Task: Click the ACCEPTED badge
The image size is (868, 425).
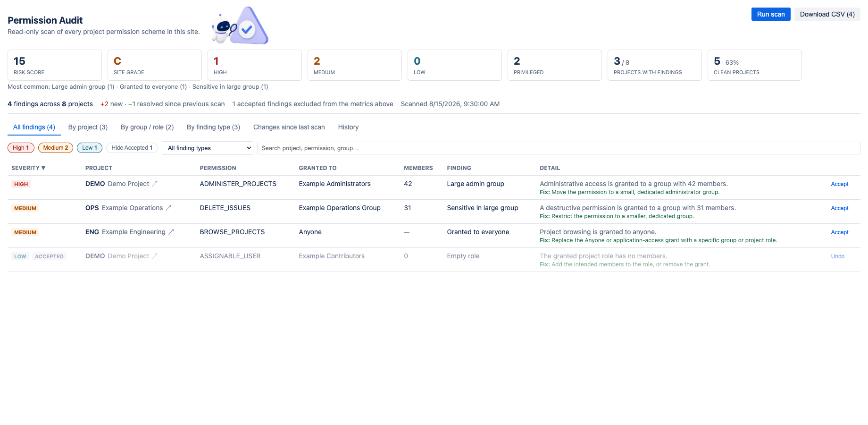Action: coord(49,256)
